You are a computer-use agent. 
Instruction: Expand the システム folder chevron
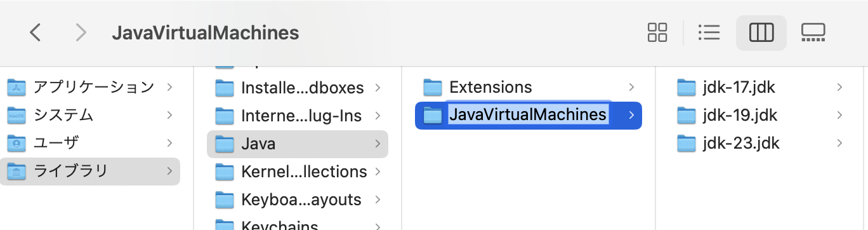click(x=169, y=116)
